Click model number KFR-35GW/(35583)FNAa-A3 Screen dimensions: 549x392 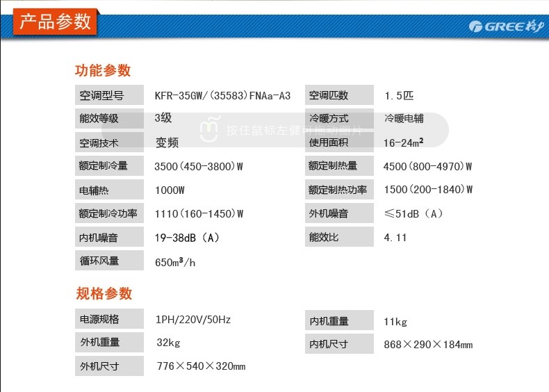pos(222,95)
